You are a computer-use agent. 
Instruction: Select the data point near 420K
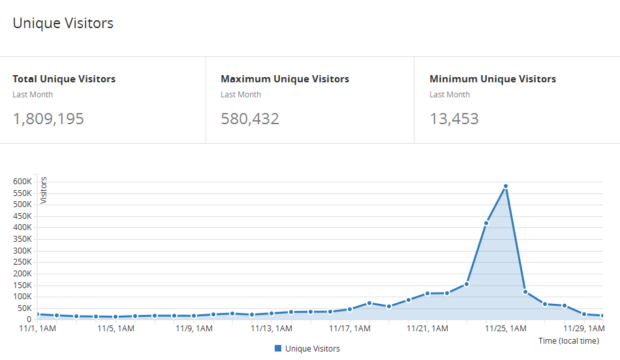pyautogui.click(x=486, y=223)
